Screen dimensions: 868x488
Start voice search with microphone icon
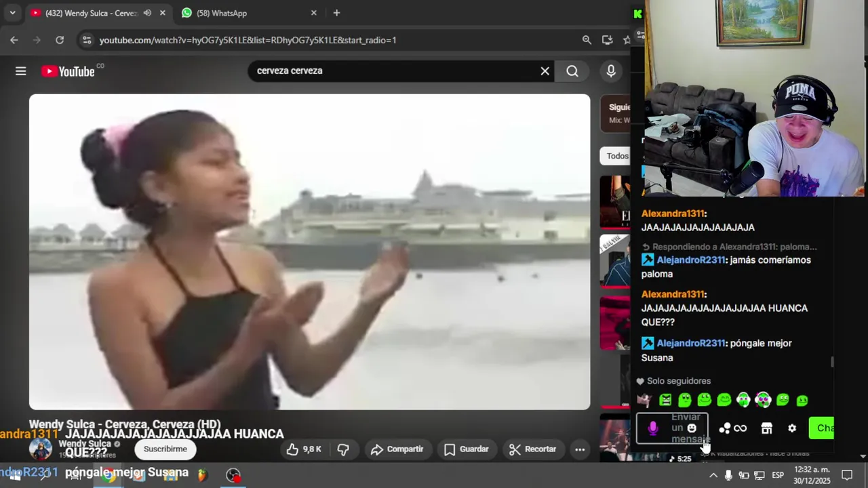[x=611, y=71]
